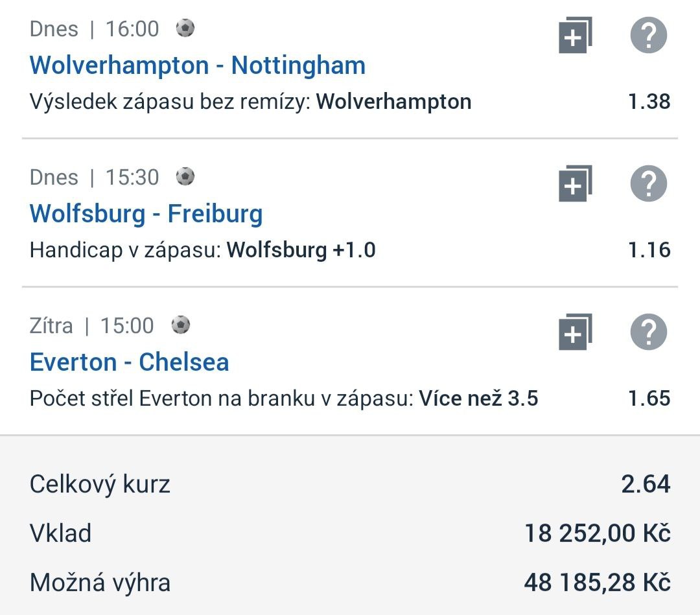The height and width of the screenshot is (615, 700).
Task: Click the Vklad amount 18 252,00 Kč
Action: pos(598,533)
